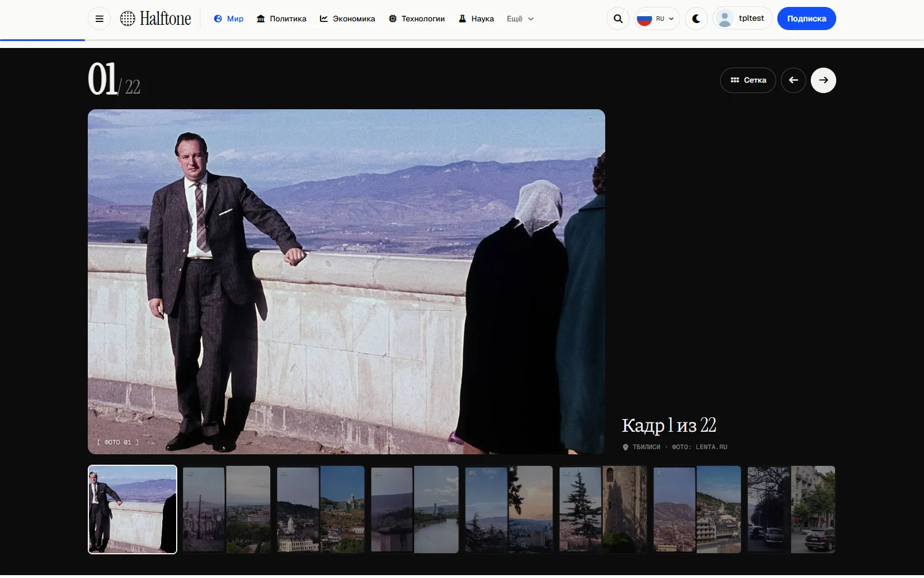924x578 pixels.
Task: Go to next photo arrow
Action: (x=824, y=80)
